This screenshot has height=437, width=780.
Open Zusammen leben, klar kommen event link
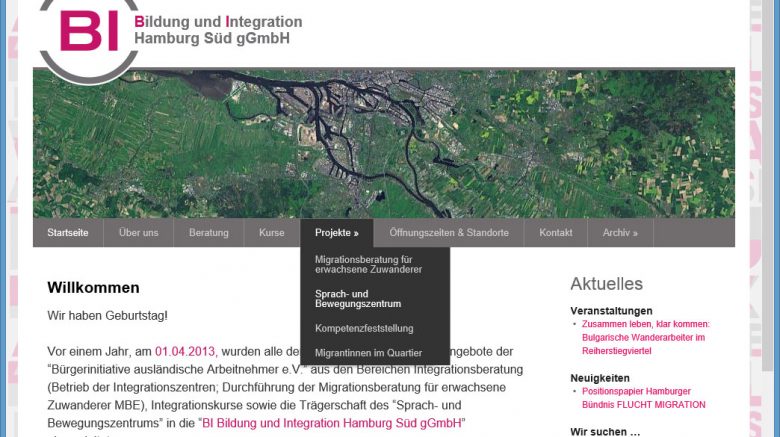click(x=646, y=337)
